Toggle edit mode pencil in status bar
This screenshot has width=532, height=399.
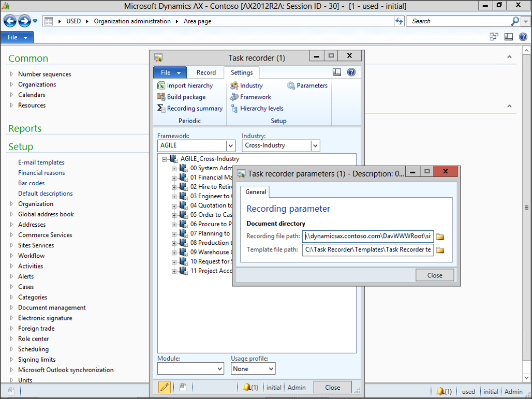(165, 387)
